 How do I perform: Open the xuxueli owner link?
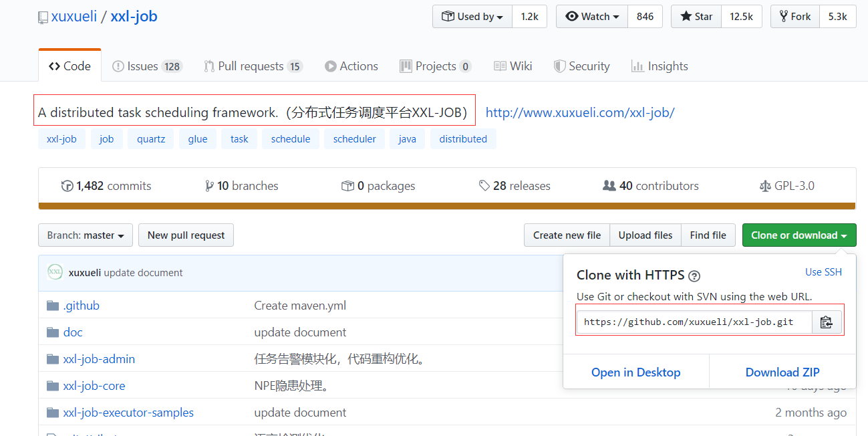(x=74, y=17)
